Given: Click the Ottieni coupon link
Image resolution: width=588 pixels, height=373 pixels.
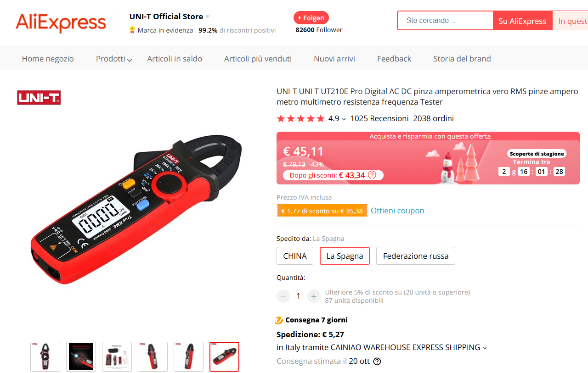Looking at the screenshot, I should click(x=397, y=211).
